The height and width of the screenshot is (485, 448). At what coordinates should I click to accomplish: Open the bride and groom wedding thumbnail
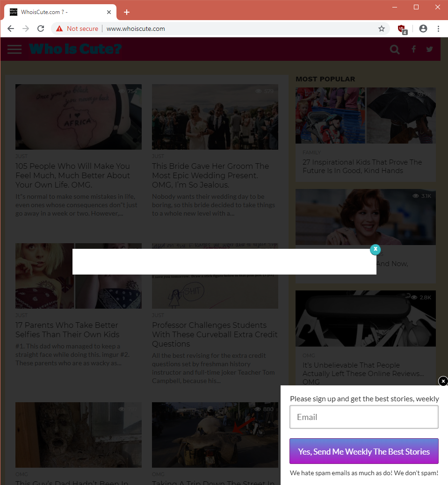(x=215, y=117)
